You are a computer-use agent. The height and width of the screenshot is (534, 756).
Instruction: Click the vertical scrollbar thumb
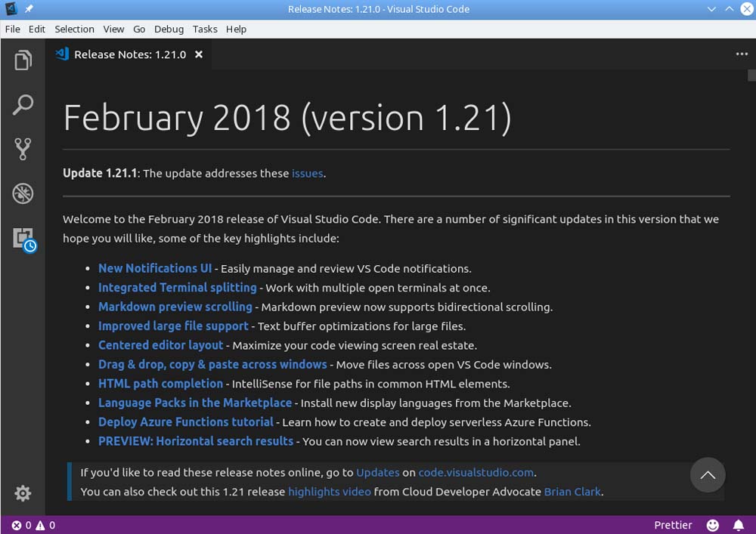click(751, 75)
